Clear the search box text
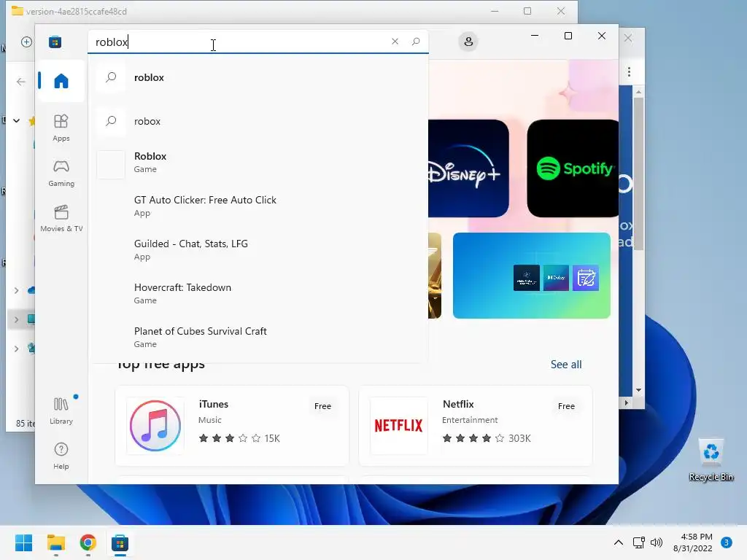The image size is (747, 560). pyautogui.click(x=395, y=42)
